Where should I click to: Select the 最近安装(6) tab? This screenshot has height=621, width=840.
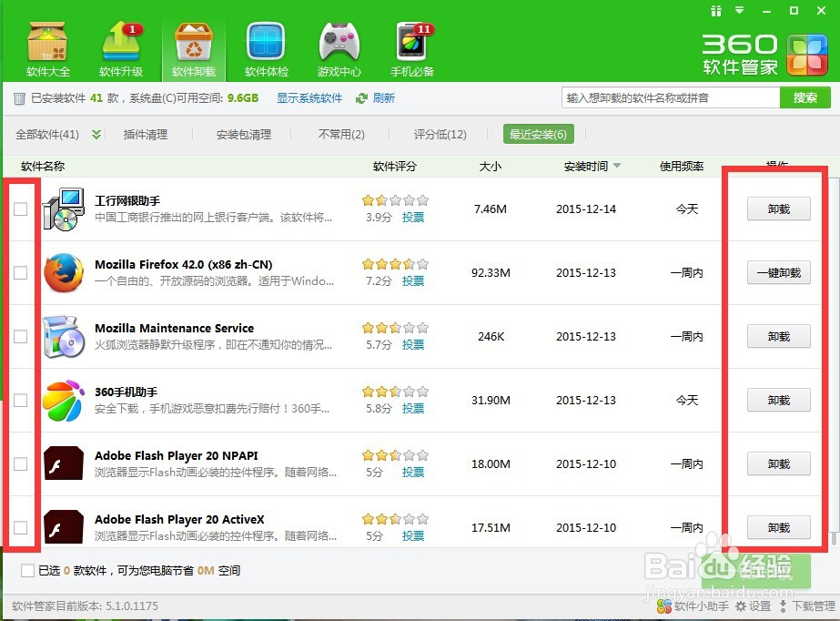coord(539,134)
